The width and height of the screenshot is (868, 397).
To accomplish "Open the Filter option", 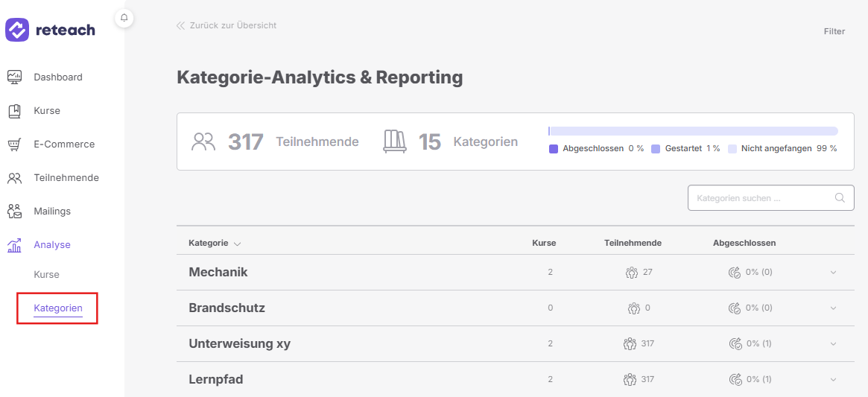I will click(x=834, y=31).
